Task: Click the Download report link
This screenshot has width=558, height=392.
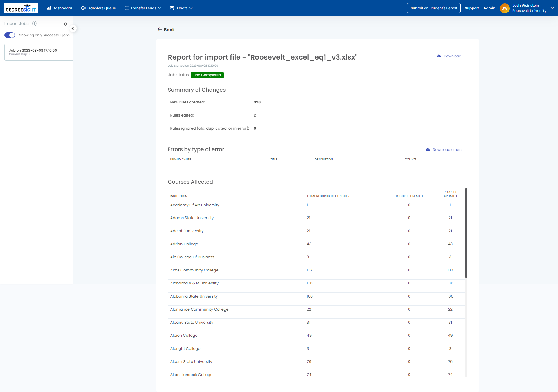Action: click(x=452, y=56)
